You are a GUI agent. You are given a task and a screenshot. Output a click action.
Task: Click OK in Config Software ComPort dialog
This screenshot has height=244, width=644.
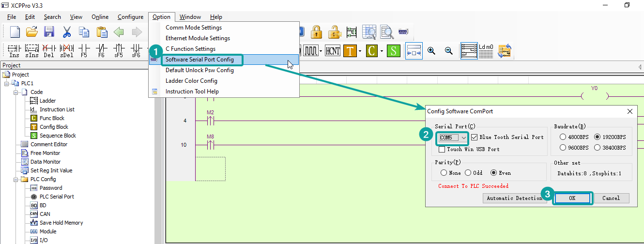click(x=572, y=198)
